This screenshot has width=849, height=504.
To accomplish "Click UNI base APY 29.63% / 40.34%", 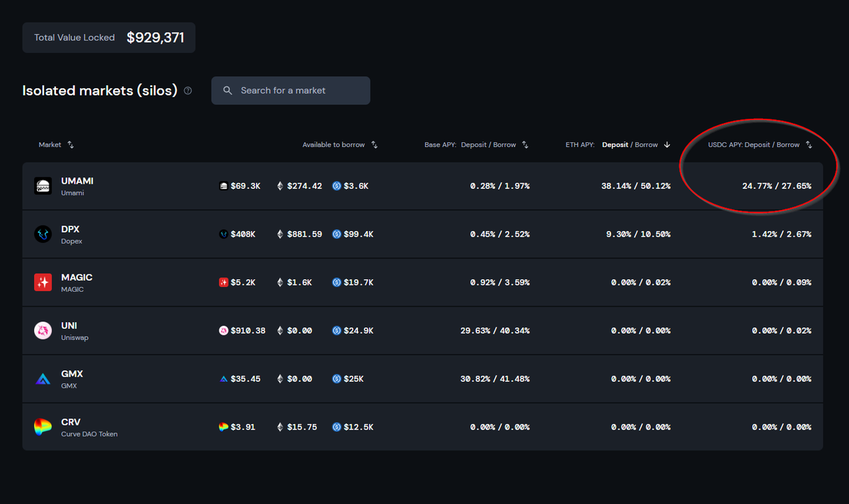I will click(495, 330).
